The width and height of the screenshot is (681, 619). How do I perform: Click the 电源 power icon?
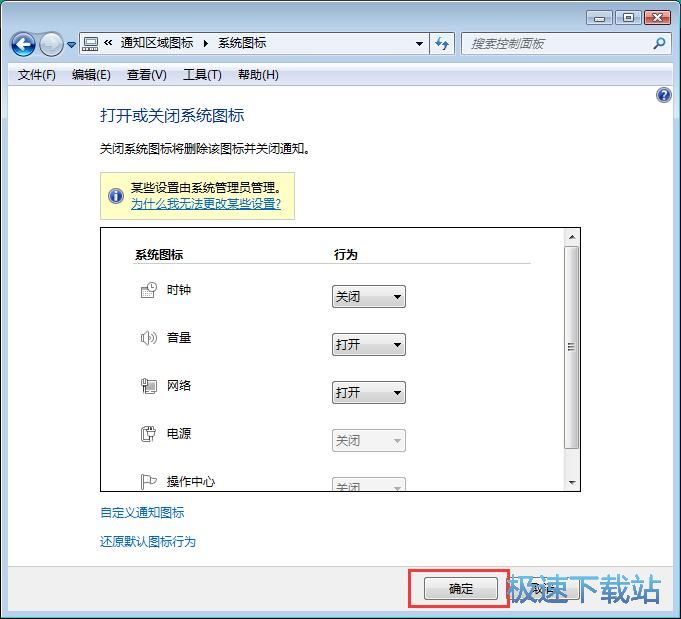tap(149, 434)
